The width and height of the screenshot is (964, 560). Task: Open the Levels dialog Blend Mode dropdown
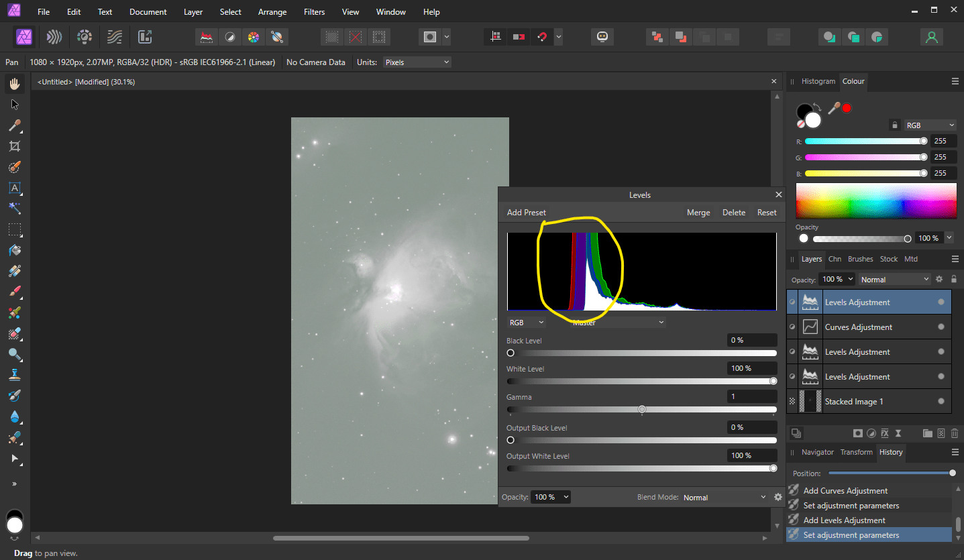pos(725,497)
